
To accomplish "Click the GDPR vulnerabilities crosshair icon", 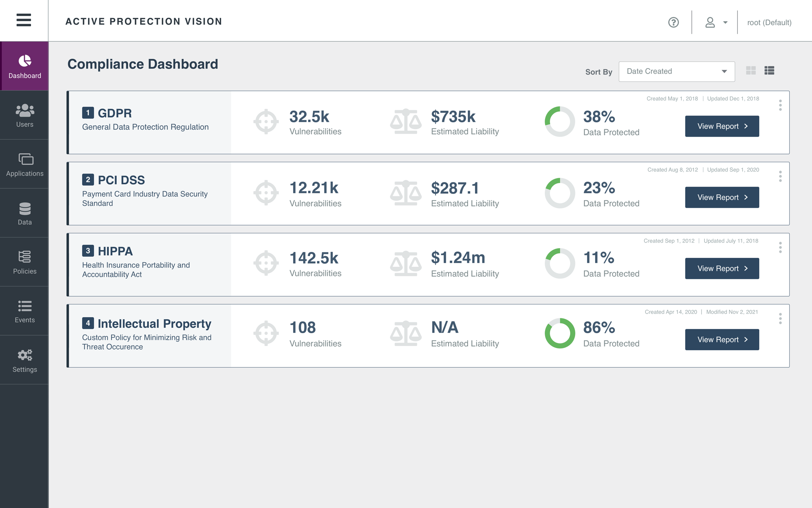I will tap(266, 122).
